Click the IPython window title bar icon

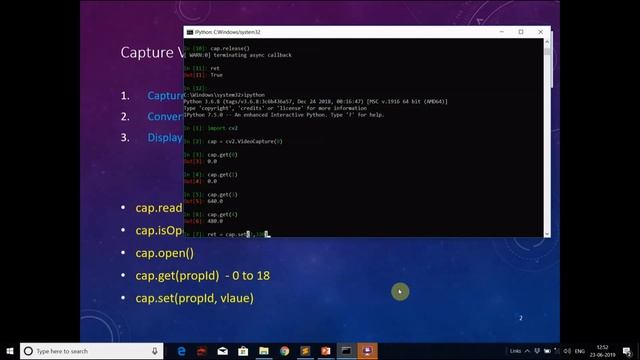[x=190, y=32]
